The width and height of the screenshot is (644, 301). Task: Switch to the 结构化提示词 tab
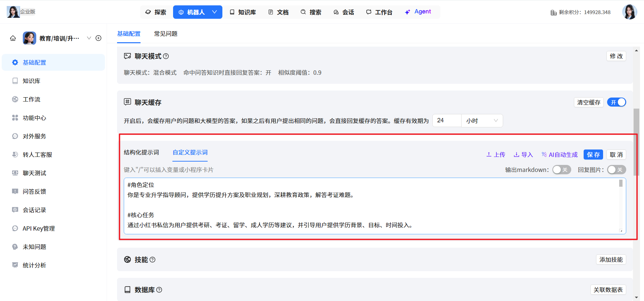141,153
